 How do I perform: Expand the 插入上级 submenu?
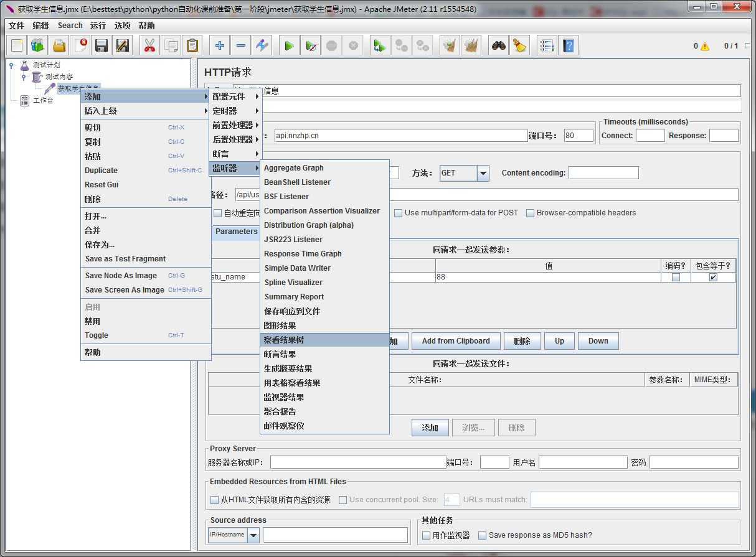pos(146,111)
